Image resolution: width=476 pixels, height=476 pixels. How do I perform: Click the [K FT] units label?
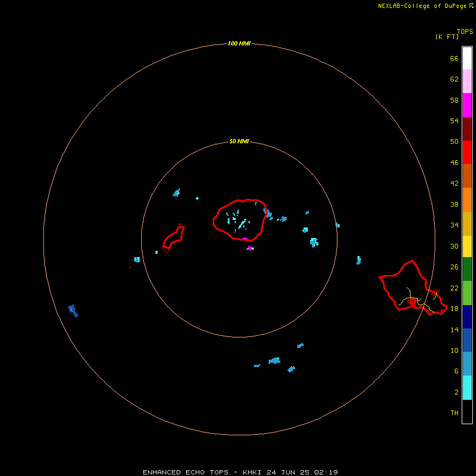click(447, 36)
